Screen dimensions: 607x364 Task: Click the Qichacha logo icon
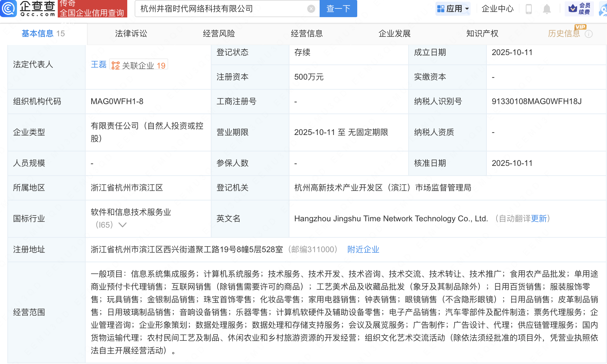pos(8,8)
